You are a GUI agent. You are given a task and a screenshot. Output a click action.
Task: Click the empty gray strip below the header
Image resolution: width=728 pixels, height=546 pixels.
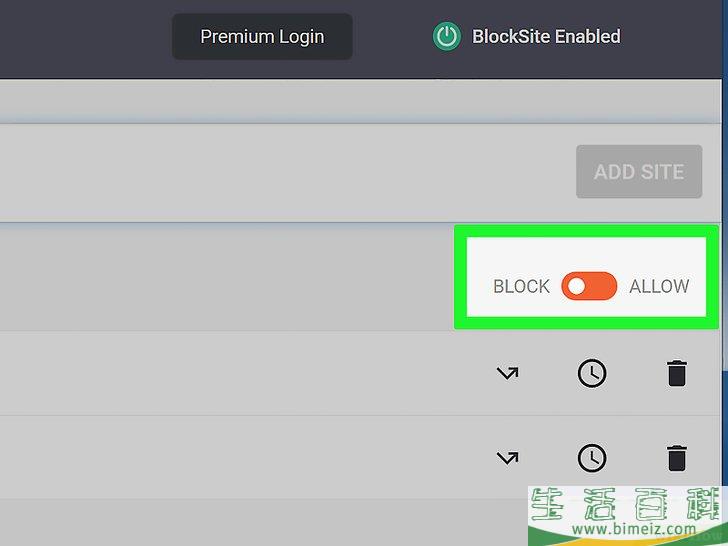pos(361,101)
